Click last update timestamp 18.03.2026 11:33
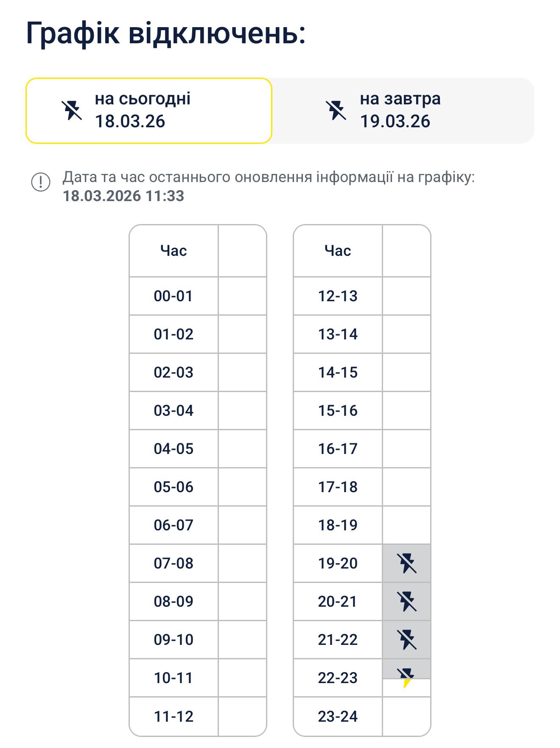This screenshot has width=560, height=748. point(123,196)
